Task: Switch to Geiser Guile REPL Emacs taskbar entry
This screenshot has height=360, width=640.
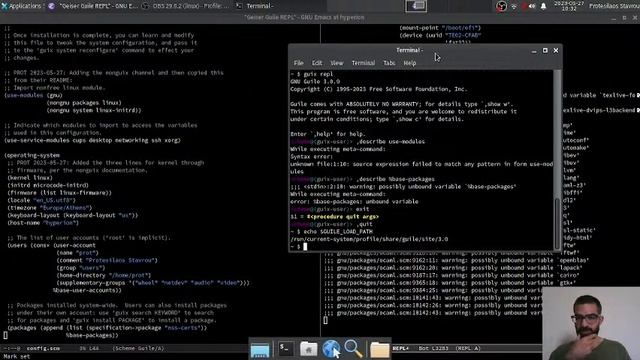Action: click(94, 6)
